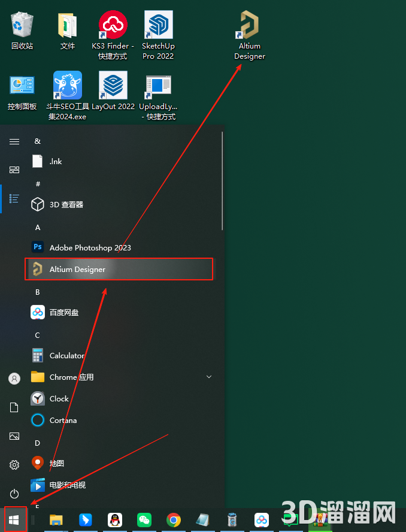The image size is (406, 532).
Task: Open the Chrome 应用 folder entry
Action: pyautogui.click(x=120, y=377)
